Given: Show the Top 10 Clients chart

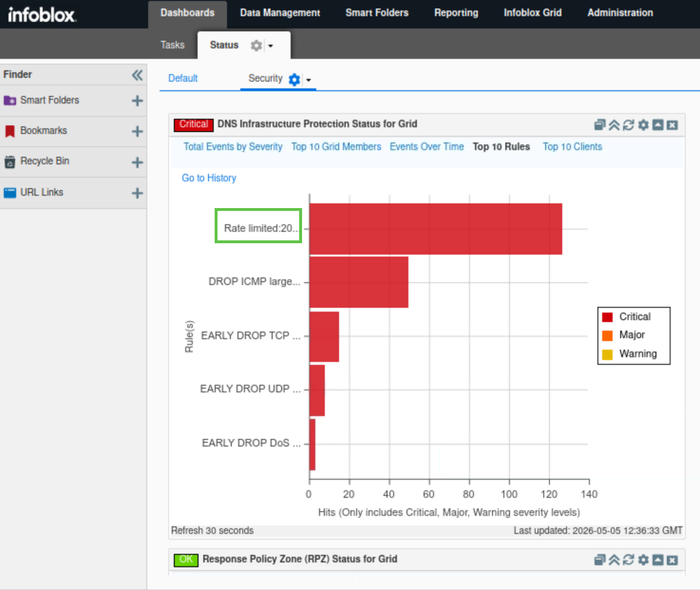Looking at the screenshot, I should coord(573,147).
